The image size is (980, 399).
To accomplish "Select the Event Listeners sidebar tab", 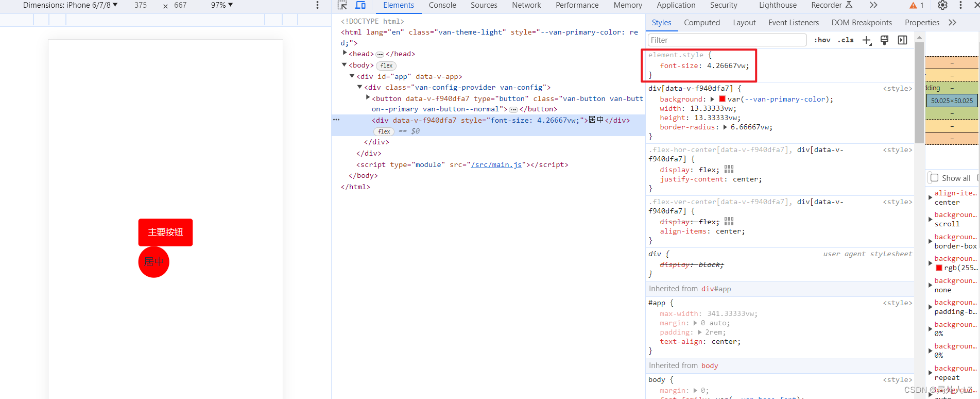I will coord(794,23).
